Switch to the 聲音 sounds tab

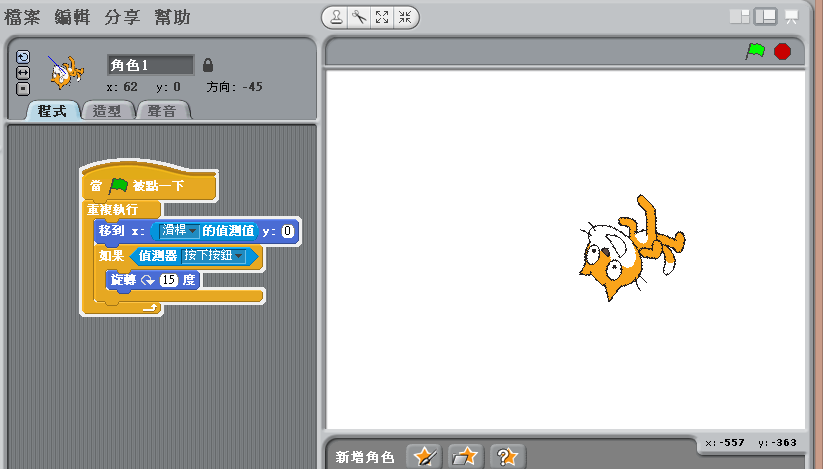click(x=162, y=111)
